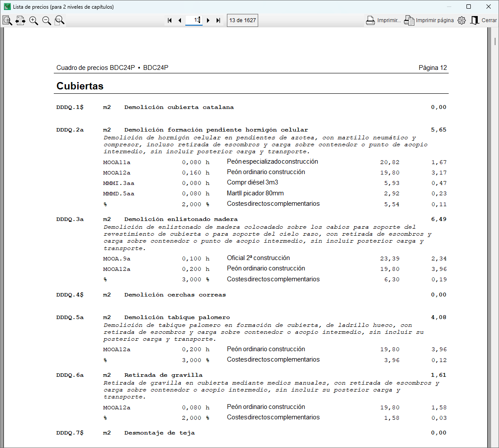Image resolution: width=499 pixels, height=448 pixels.
Task: Click 'Demolición tabique palomero' title
Action: (177, 317)
